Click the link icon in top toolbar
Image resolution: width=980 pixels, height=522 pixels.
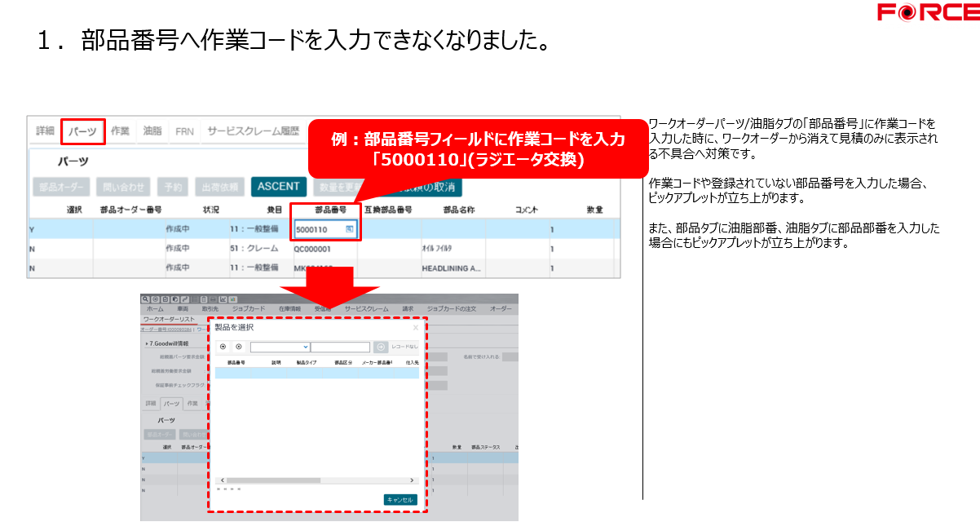(x=185, y=299)
